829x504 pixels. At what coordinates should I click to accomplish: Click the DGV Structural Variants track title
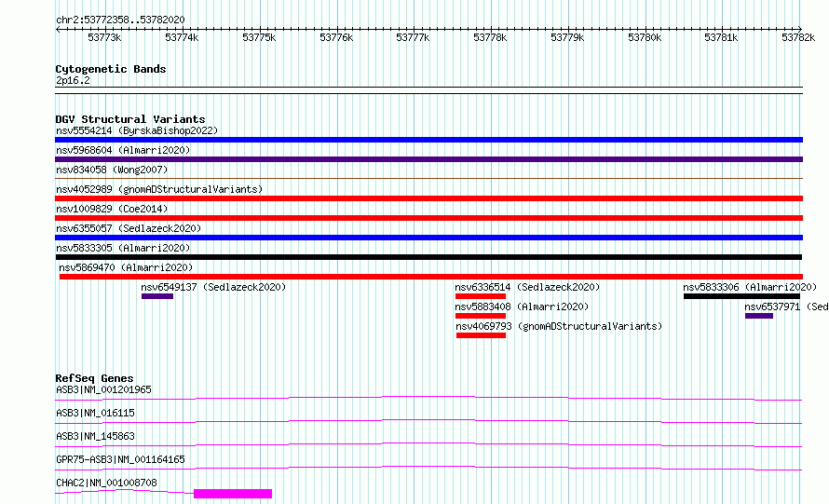(130, 119)
